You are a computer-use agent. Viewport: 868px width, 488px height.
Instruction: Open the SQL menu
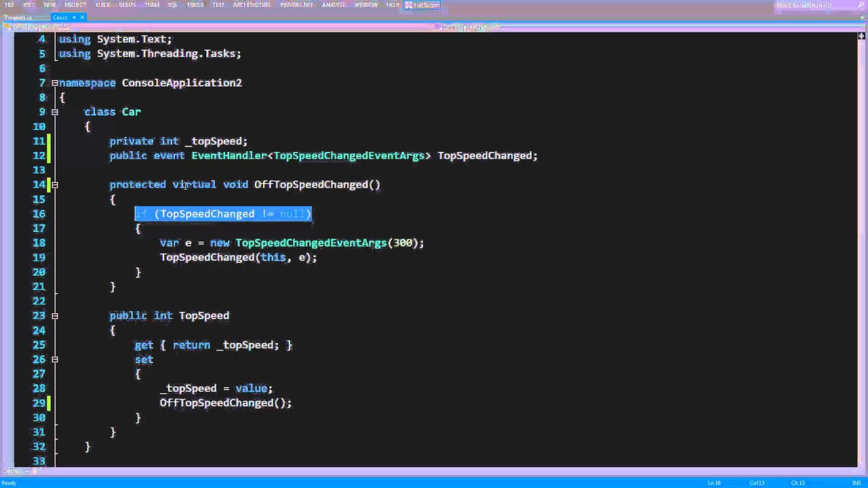click(x=173, y=5)
